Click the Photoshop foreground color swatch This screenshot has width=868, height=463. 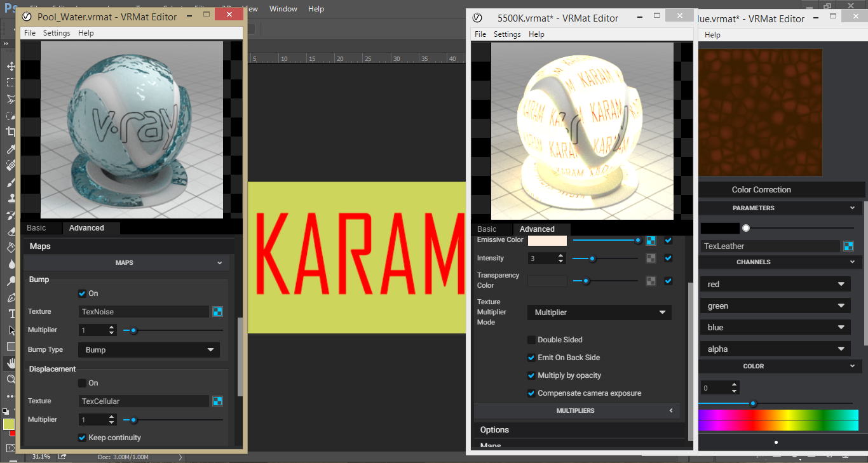8,424
